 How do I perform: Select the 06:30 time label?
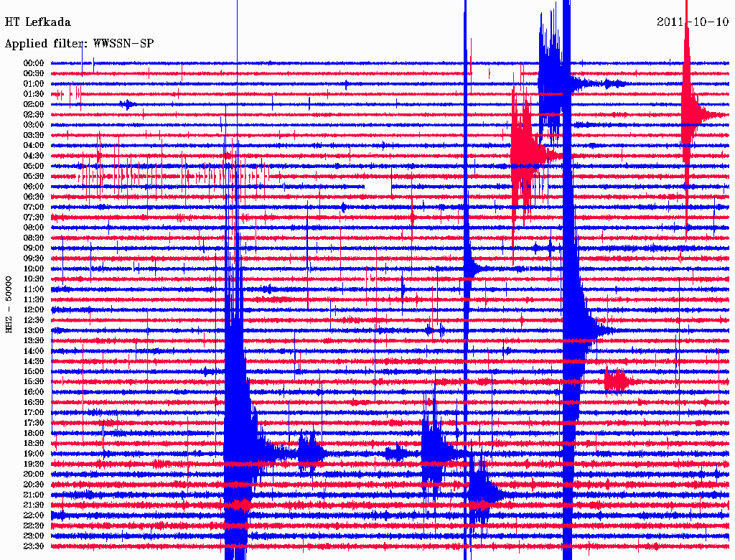point(34,197)
